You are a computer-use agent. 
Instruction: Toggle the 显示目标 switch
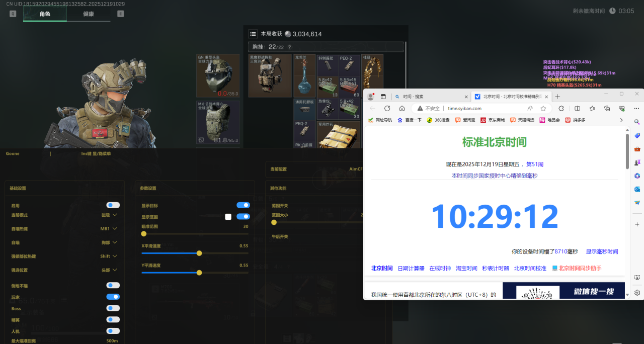[243, 205]
